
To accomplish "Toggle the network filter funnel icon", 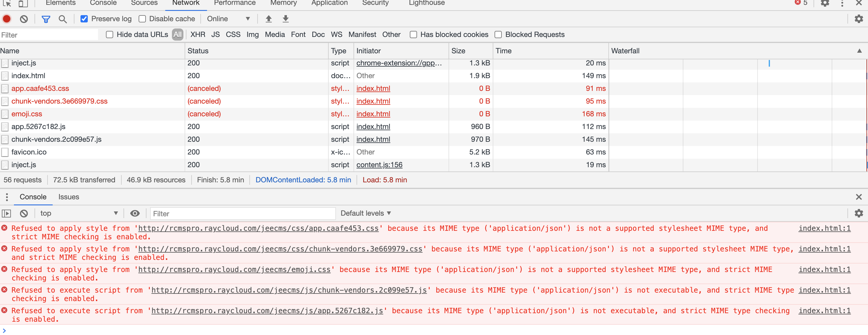I will tap(46, 19).
